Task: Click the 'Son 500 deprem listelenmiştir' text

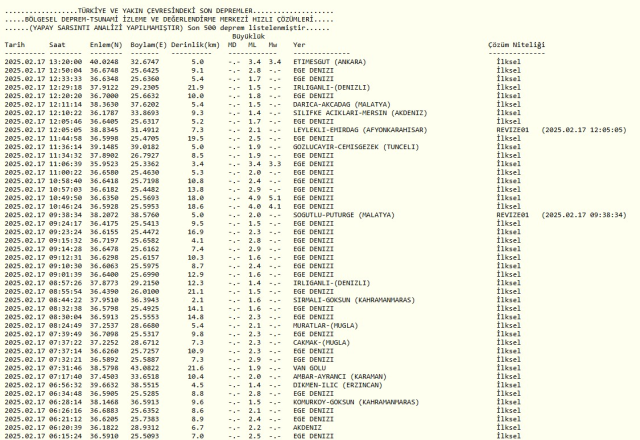Action: coord(247,28)
